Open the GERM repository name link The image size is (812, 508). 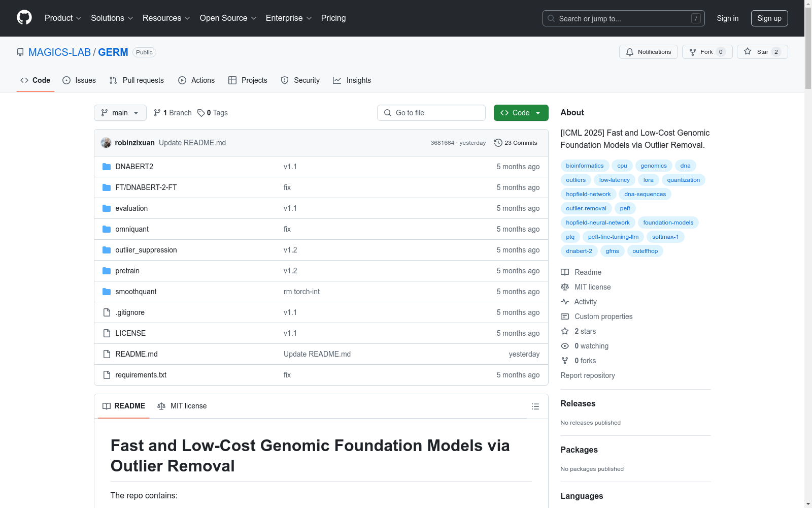point(113,52)
